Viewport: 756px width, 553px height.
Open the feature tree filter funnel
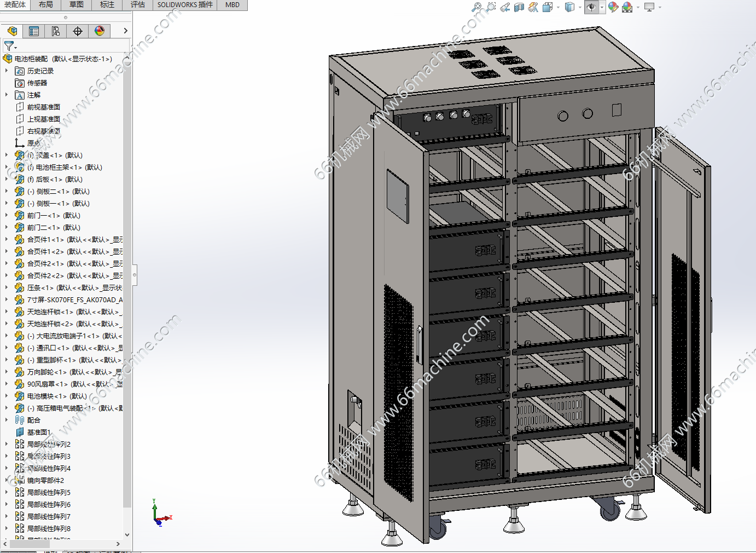(10, 46)
